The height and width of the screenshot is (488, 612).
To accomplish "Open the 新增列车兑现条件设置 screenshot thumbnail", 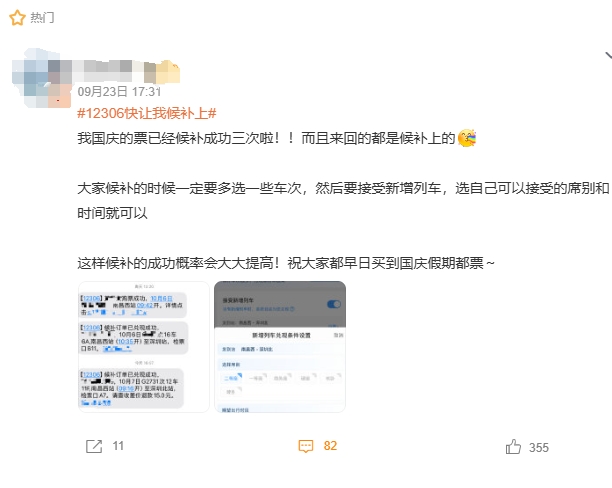I will 280,347.
